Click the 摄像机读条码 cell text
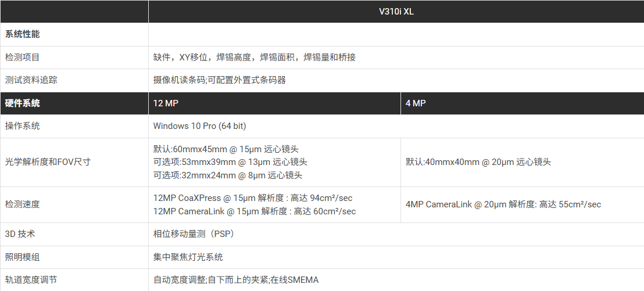Viewport: 644px width, 291px height. pos(219,80)
